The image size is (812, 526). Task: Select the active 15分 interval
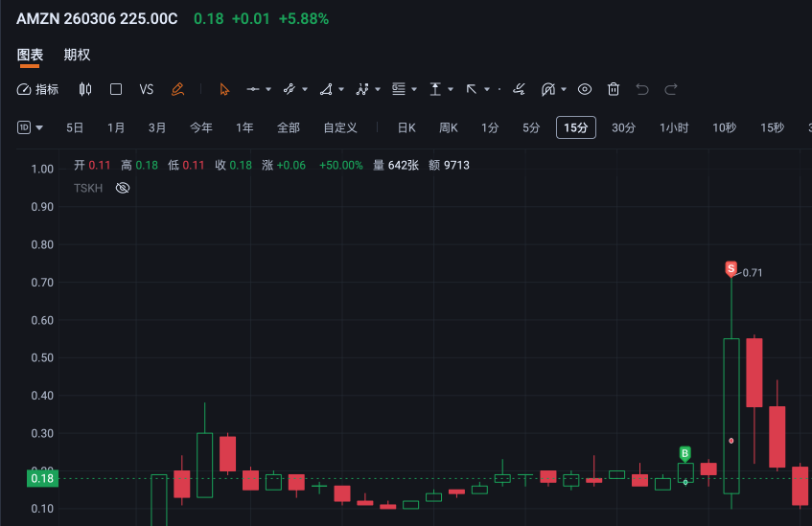point(576,127)
